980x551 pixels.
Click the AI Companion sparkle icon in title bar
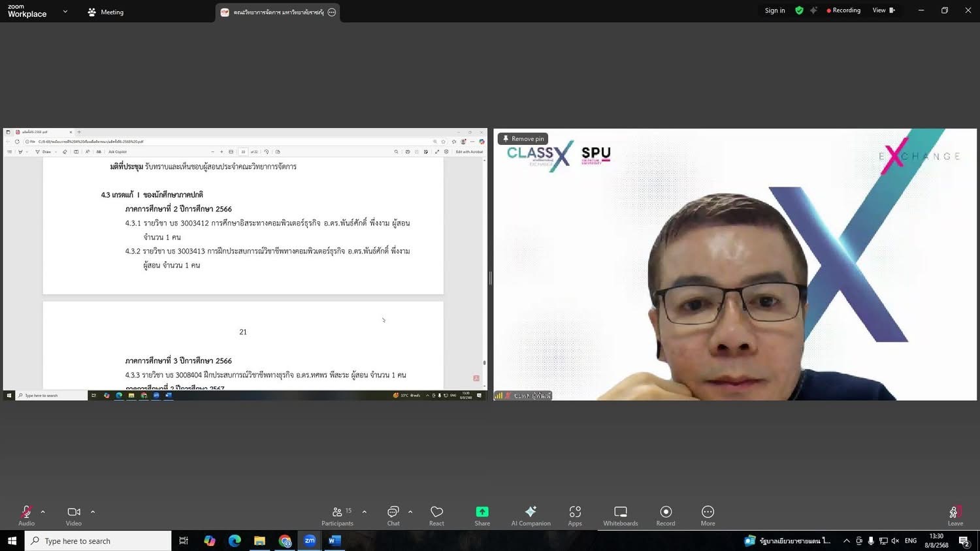click(x=813, y=10)
